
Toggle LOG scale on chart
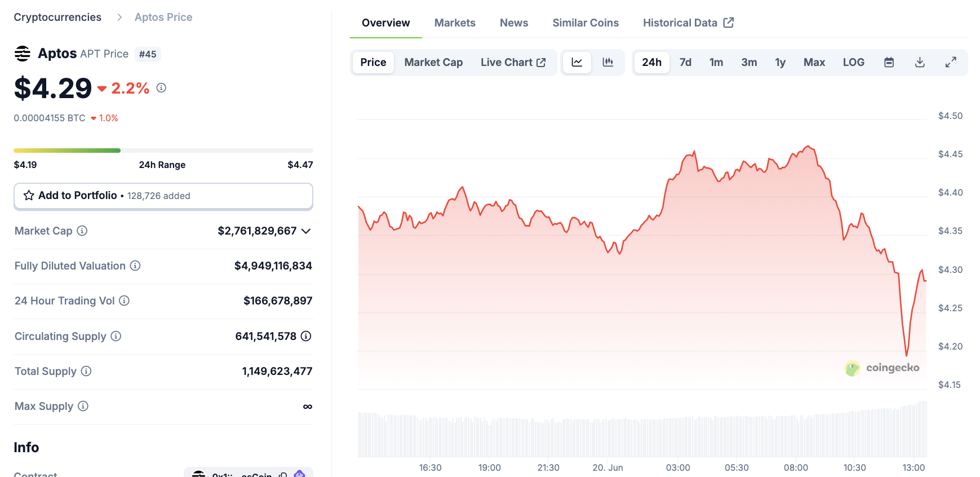[853, 62]
